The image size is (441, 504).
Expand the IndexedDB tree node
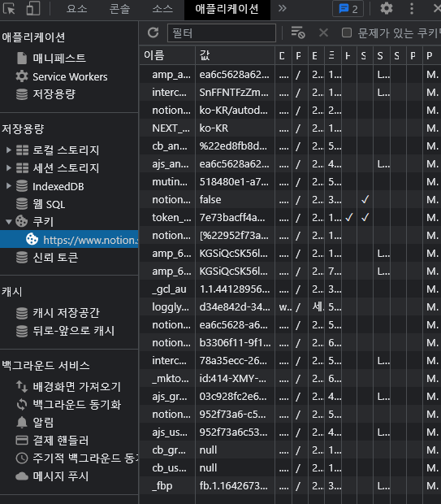(x=9, y=186)
